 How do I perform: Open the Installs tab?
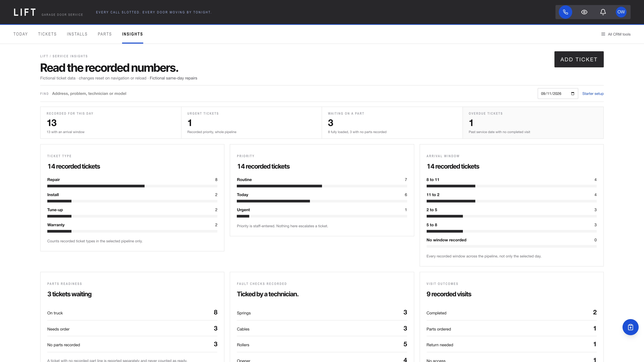click(77, 34)
